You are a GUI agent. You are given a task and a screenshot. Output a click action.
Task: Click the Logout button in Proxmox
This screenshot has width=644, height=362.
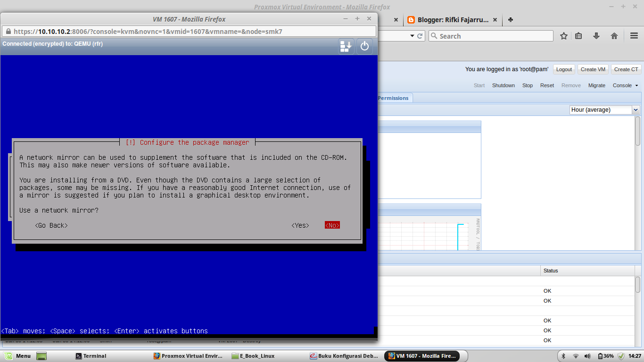point(564,69)
